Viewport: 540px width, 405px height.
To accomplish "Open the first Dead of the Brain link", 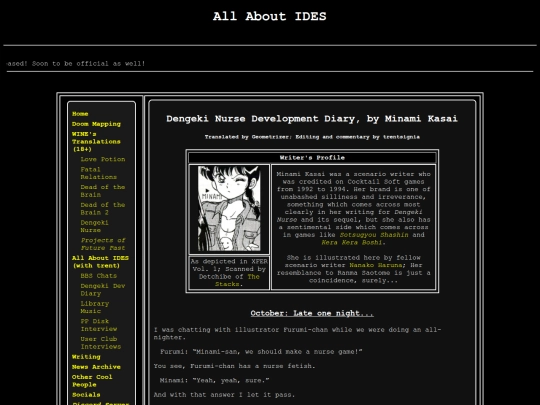I will click(x=103, y=191).
